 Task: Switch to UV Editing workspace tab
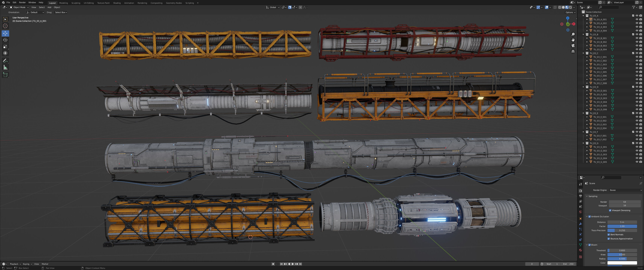click(x=89, y=3)
